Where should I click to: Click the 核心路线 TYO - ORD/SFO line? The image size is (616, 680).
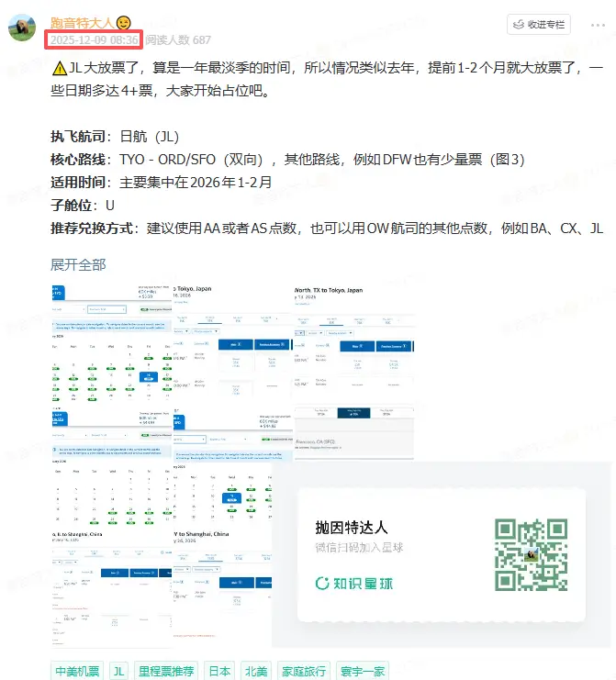[x=287, y=160]
